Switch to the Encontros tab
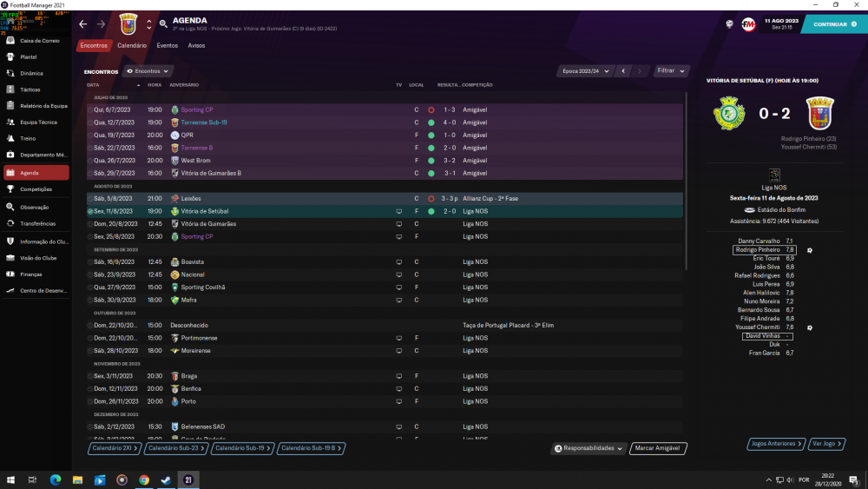 [94, 45]
